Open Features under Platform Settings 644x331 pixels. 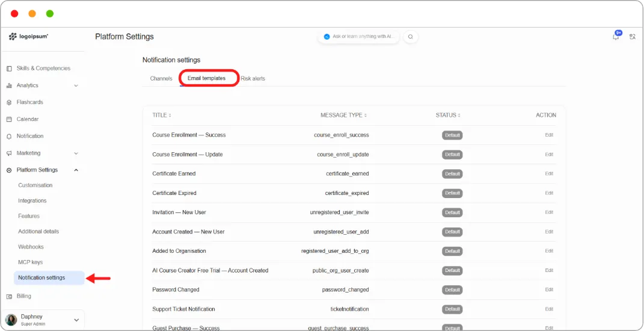(x=29, y=216)
